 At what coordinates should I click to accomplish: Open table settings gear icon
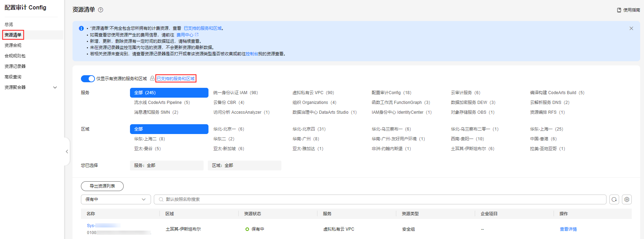tap(627, 199)
